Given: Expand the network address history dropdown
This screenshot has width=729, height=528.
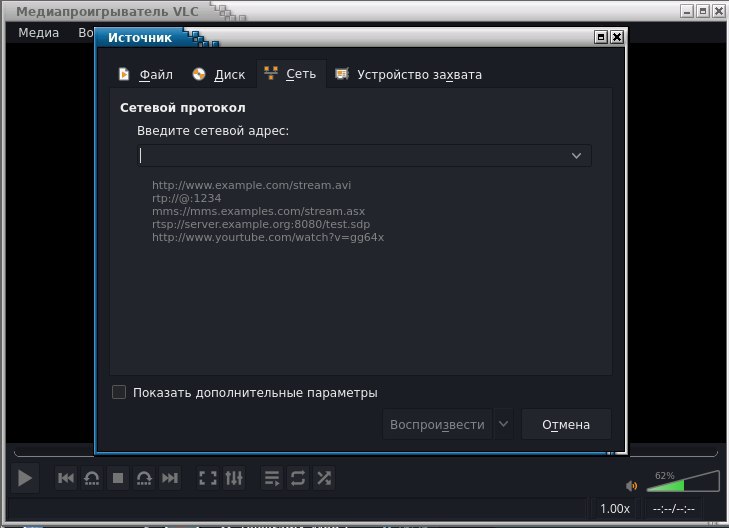Looking at the screenshot, I should [x=577, y=156].
